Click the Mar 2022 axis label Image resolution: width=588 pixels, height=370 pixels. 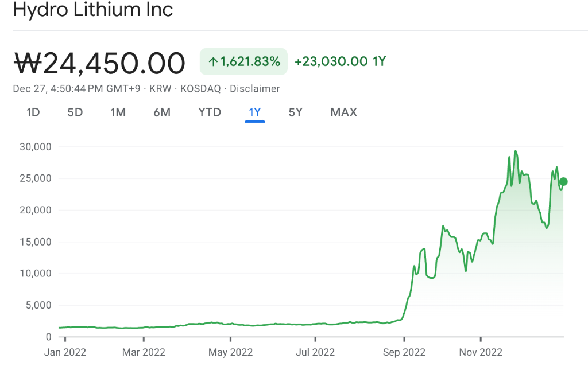[144, 352]
